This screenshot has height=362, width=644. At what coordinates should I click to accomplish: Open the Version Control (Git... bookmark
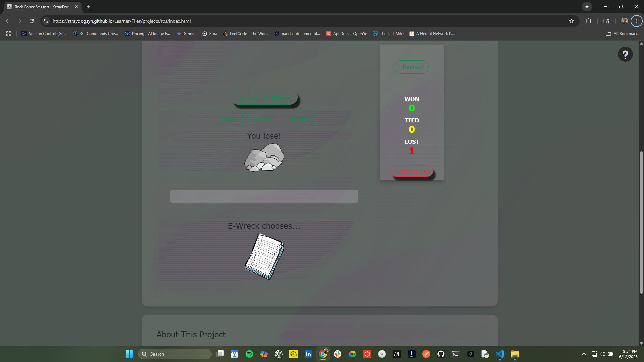coord(44,34)
